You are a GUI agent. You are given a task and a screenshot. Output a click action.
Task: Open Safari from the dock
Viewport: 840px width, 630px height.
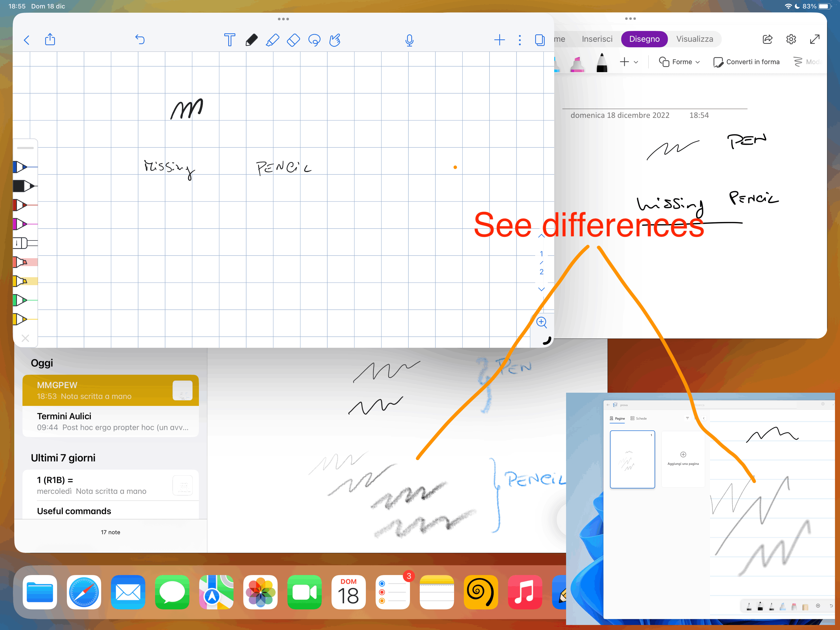click(x=84, y=592)
